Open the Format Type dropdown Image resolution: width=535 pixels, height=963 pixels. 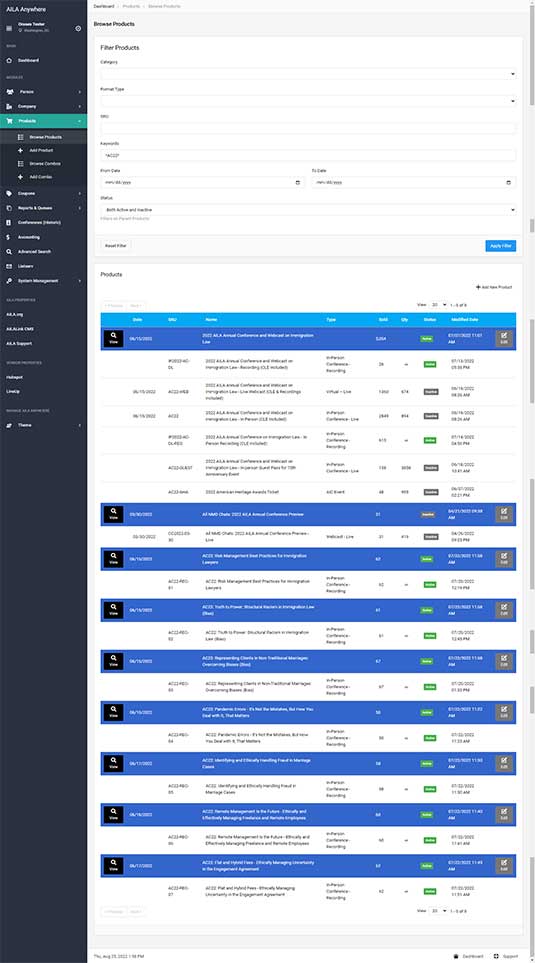coord(308,101)
